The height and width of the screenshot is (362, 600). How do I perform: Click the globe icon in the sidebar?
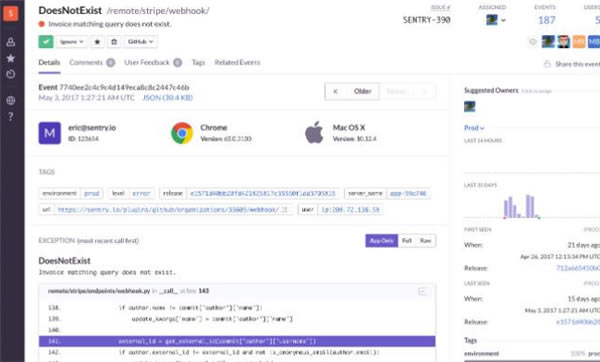point(11,101)
